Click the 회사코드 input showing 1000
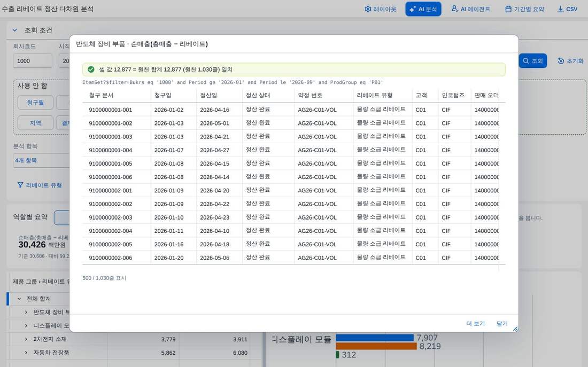The height and width of the screenshot is (367, 588). 32,61
